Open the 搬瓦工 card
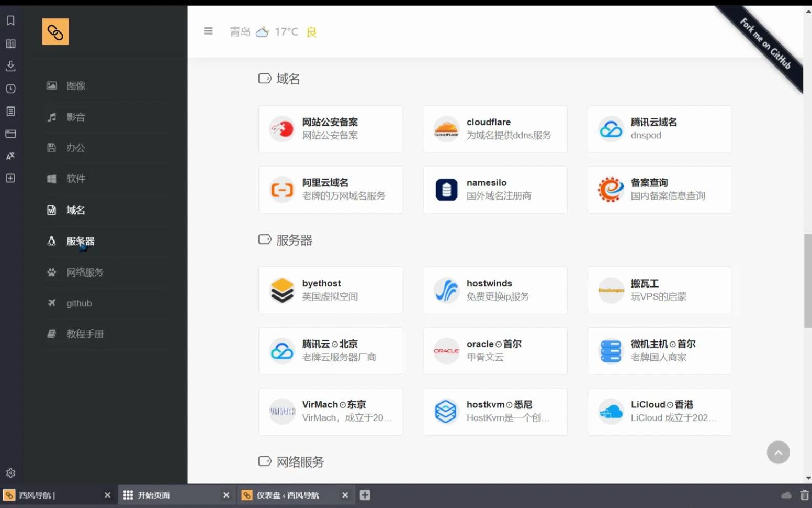The width and height of the screenshot is (812, 508). tap(660, 290)
